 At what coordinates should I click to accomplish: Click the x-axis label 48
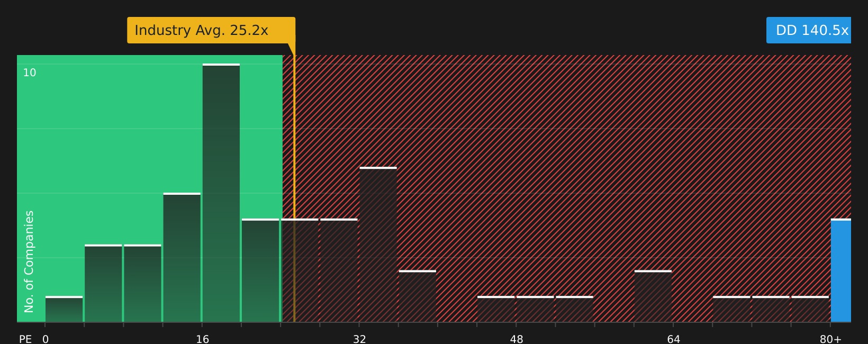click(517, 339)
